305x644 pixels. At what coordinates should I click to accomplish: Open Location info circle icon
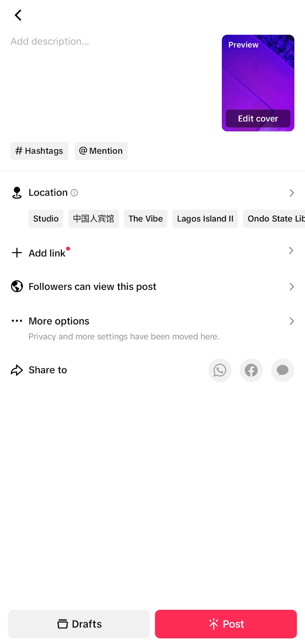coord(74,193)
